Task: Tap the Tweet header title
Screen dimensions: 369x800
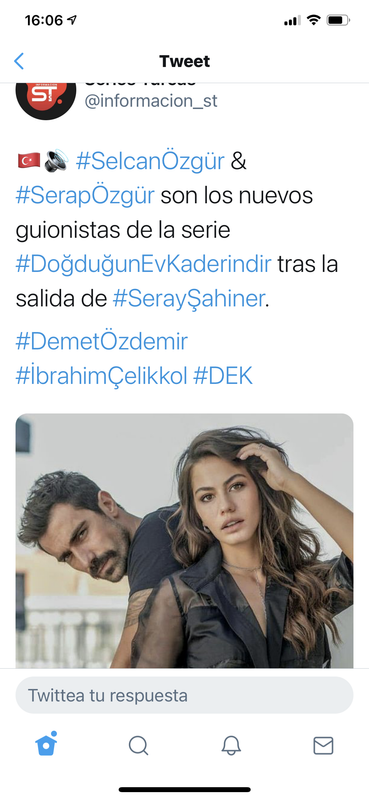Action: point(184,61)
